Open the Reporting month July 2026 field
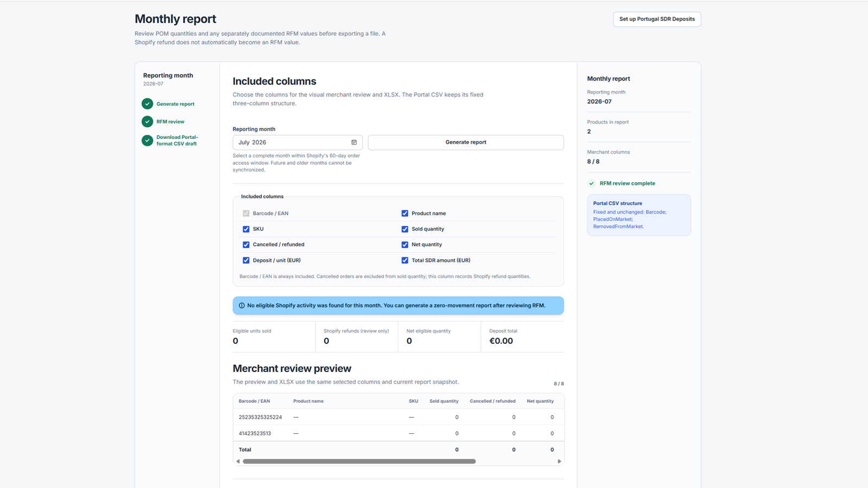Viewport: 868px width, 488px height. (297, 143)
